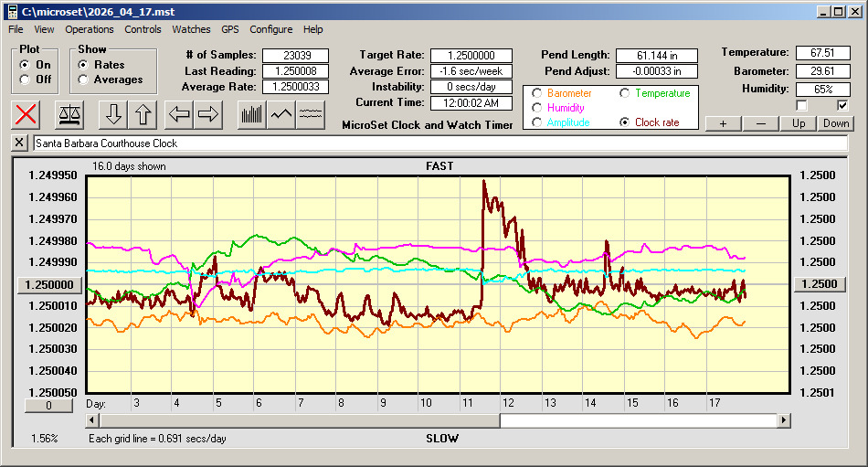The height and width of the screenshot is (467, 868).
Task: Open the Configure menu
Action: pyautogui.click(x=271, y=29)
